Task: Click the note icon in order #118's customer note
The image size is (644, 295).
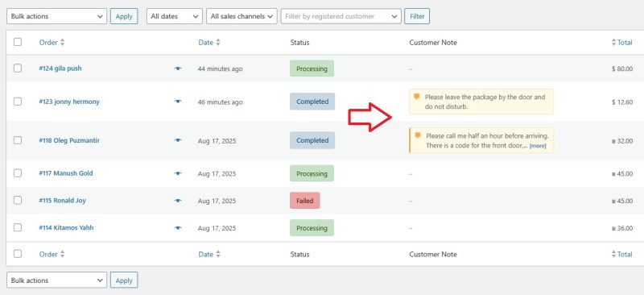Action: point(418,135)
